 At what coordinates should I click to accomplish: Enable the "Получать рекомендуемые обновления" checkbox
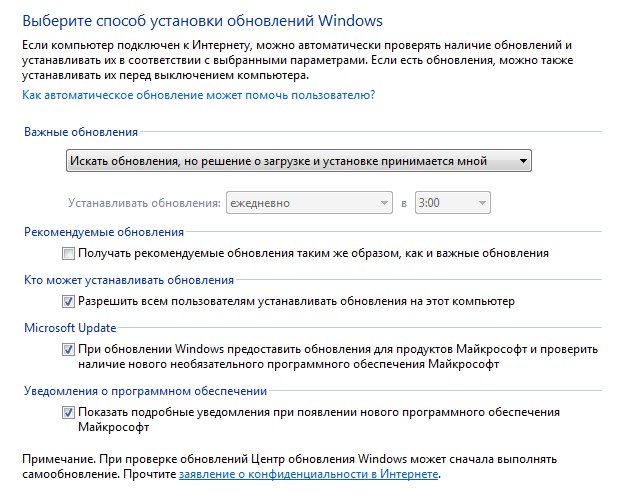pos(69,254)
